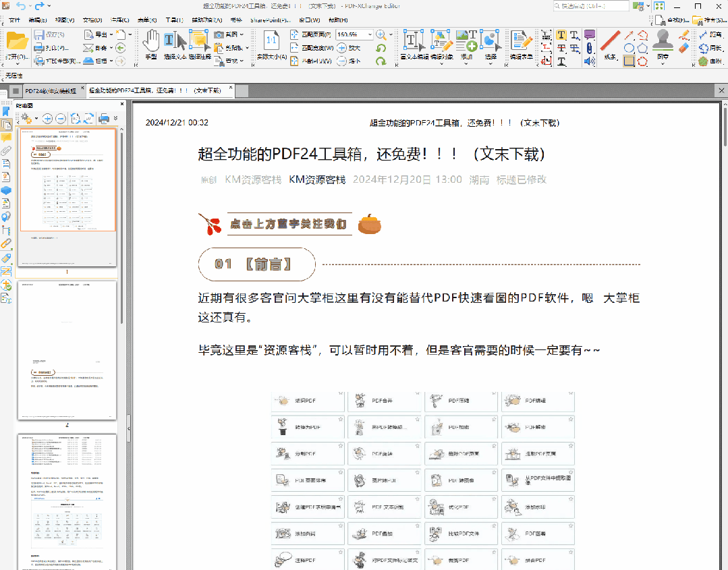728x570 pixels.
Task: Click the Area measurement (面积) tool
Action: [710, 61]
